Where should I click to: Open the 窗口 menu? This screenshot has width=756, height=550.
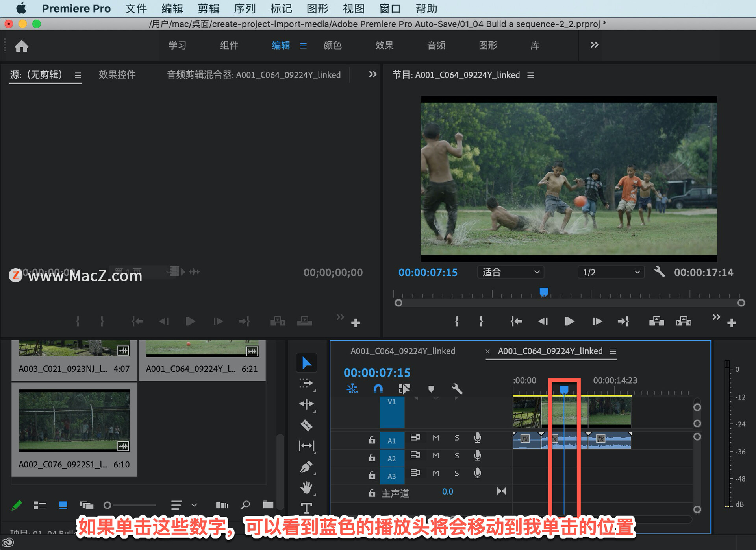click(390, 8)
